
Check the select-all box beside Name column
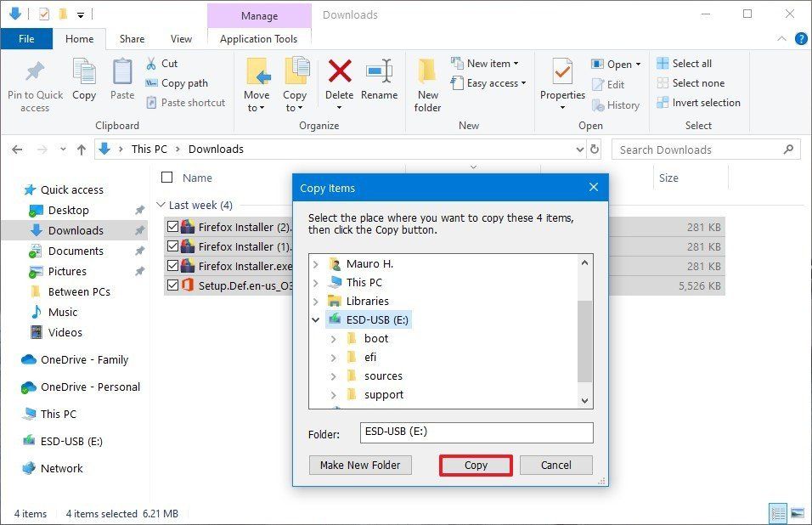pos(166,178)
